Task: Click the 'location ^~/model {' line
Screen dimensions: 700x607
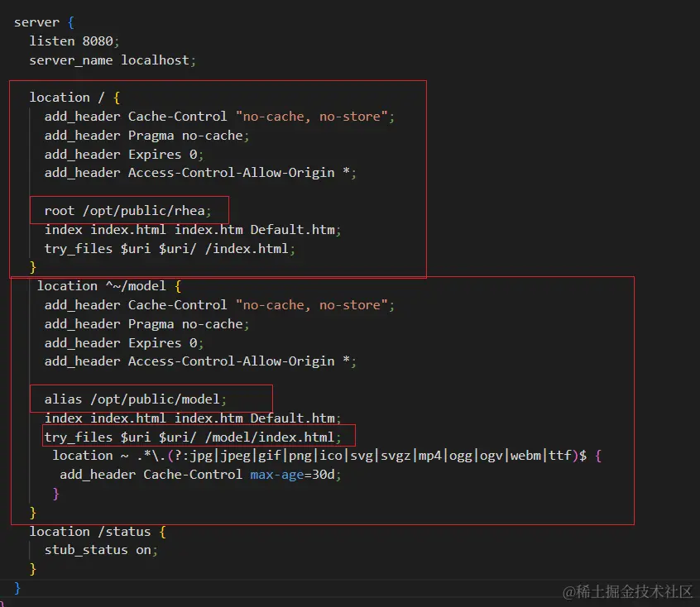Action: (x=109, y=286)
